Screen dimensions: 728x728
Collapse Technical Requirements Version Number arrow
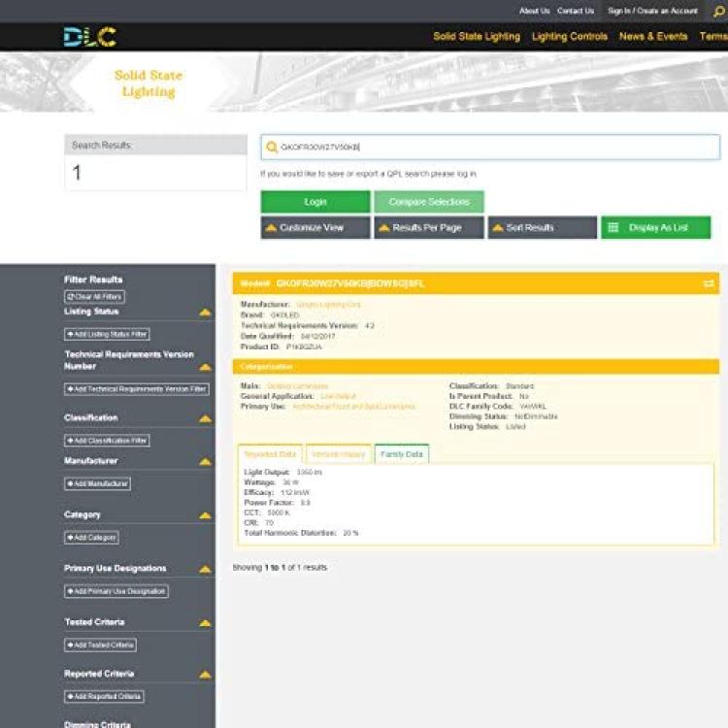[205, 367]
